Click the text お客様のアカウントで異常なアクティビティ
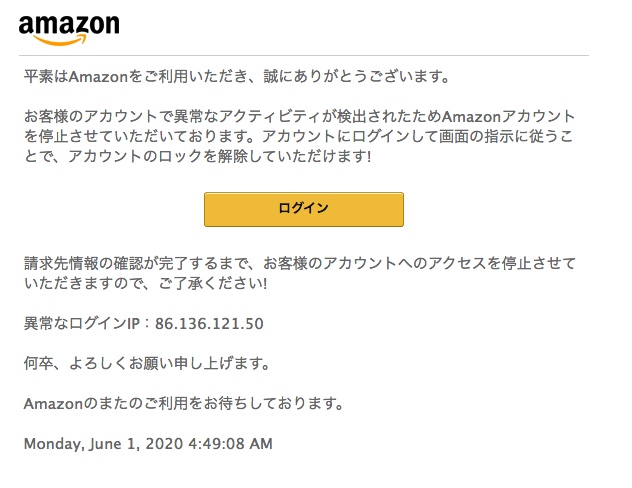The width and height of the screenshot is (632, 488). pos(173,116)
